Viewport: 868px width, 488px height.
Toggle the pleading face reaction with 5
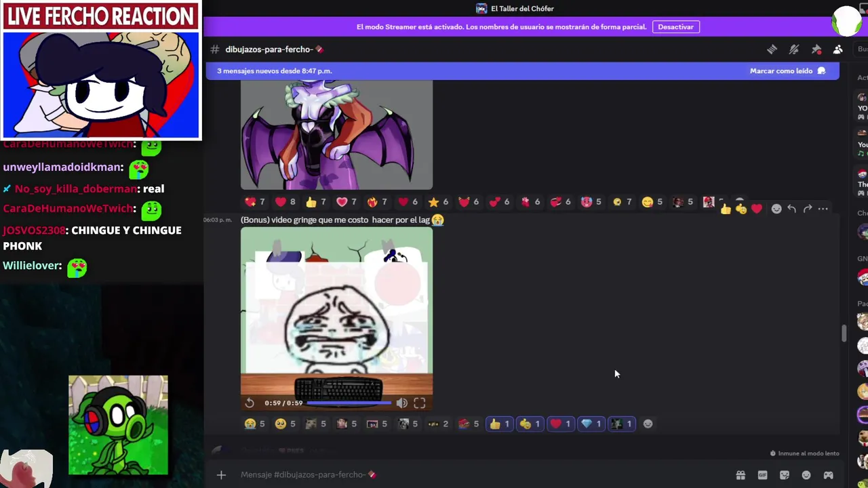point(285,424)
